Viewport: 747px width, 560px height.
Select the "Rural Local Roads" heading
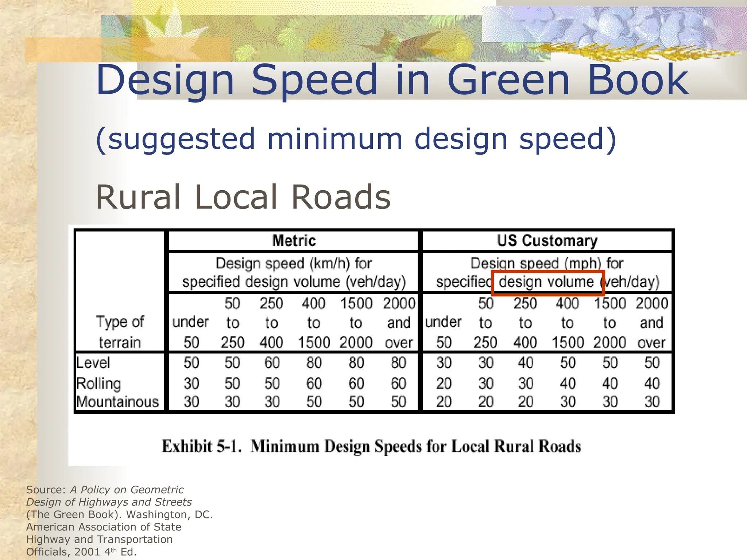(243, 197)
